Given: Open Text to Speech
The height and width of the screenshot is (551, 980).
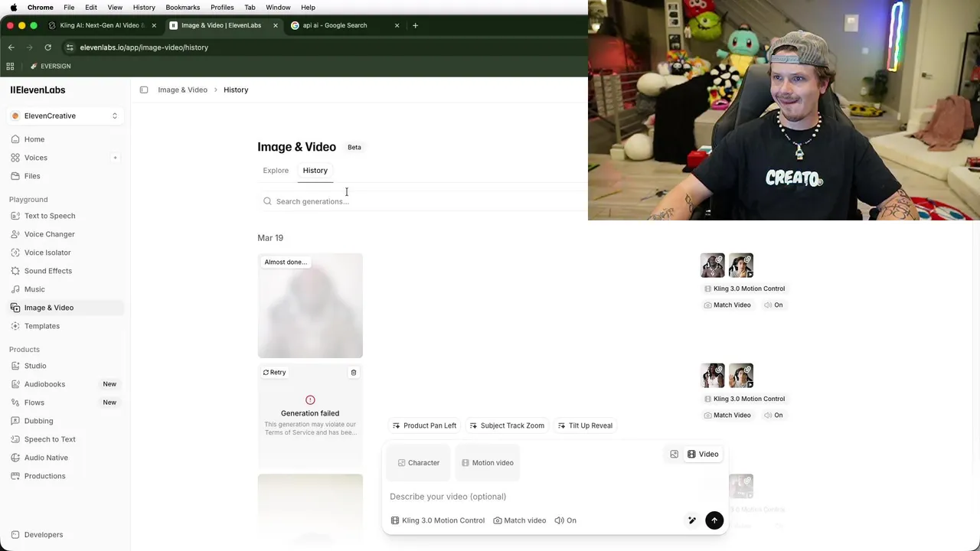Looking at the screenshot, I should pos(49,216).
